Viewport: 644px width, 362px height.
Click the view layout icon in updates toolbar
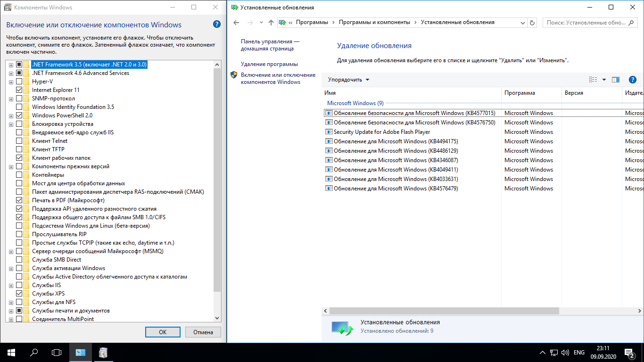(594, 80)
